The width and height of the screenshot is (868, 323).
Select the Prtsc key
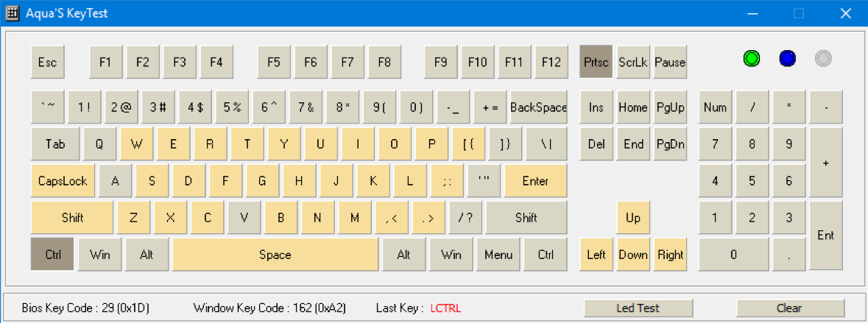coord(596,62)
